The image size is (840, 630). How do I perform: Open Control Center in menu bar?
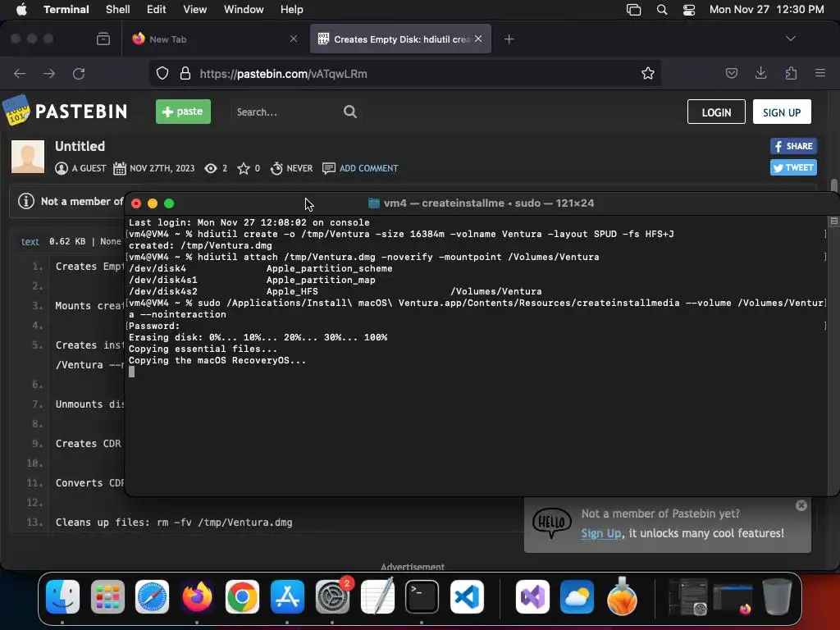tap(689, 10)
